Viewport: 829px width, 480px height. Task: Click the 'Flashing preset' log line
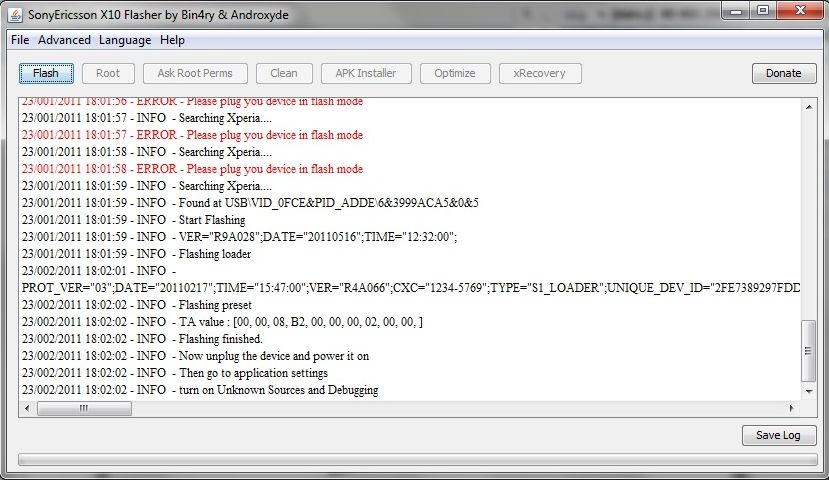pos(136,305)
